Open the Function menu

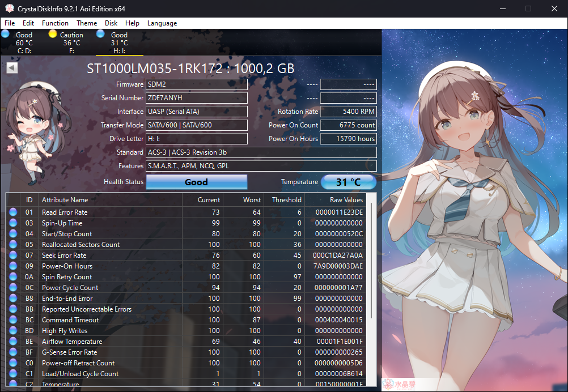pos(55,23)
